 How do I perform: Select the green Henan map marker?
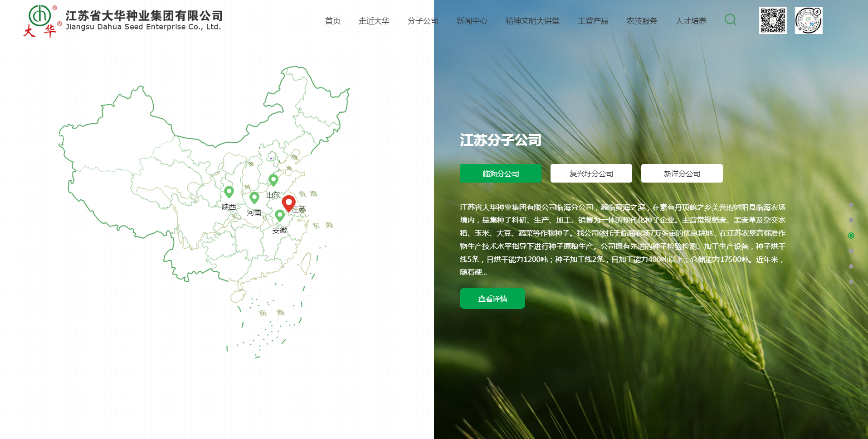254,197
